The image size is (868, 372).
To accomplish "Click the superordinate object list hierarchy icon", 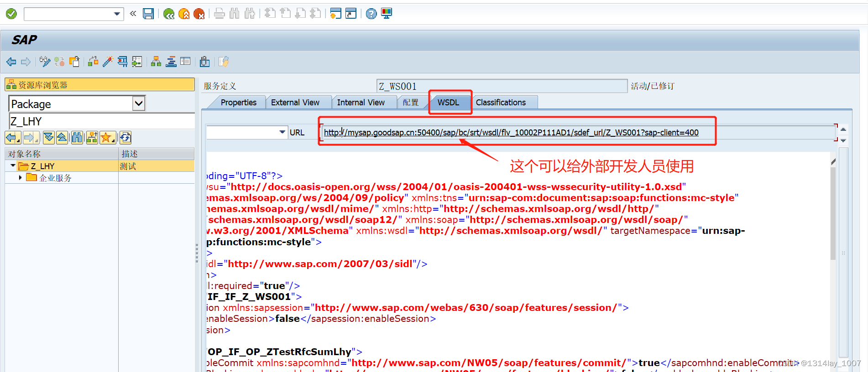I will [92, 137].
